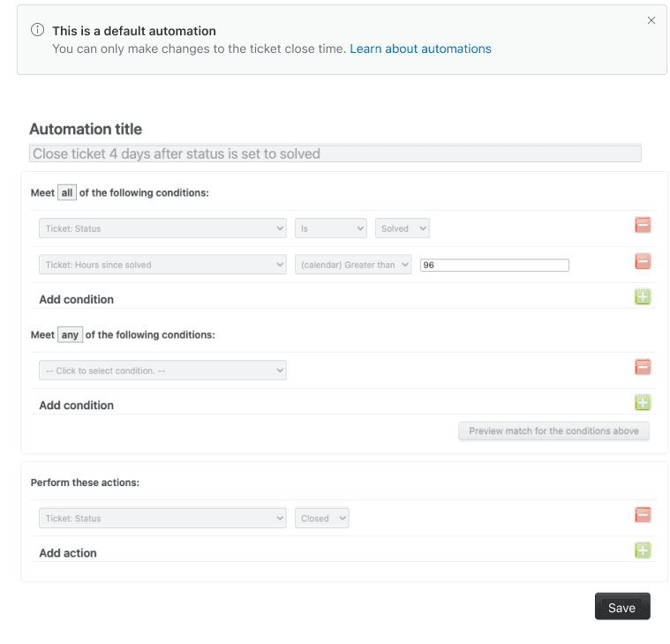Click the info icon in the default automation banner

(x=38, y=30)
